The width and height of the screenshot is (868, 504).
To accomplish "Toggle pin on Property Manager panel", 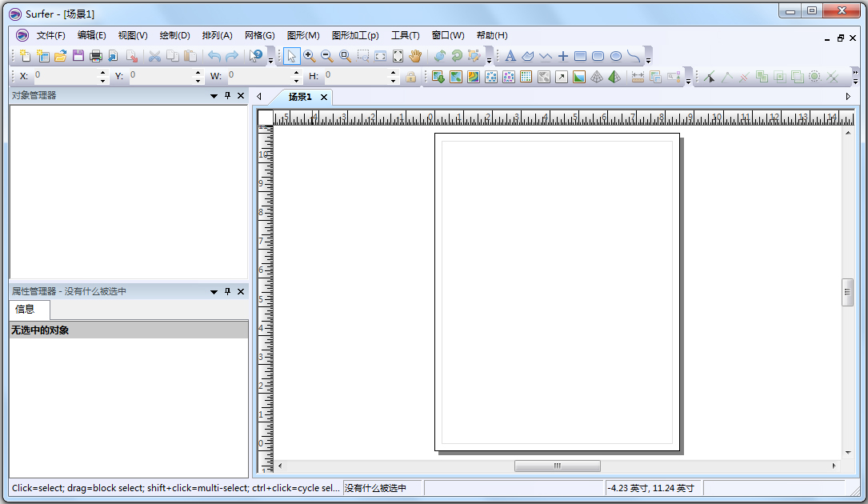I will click(227, 290).
